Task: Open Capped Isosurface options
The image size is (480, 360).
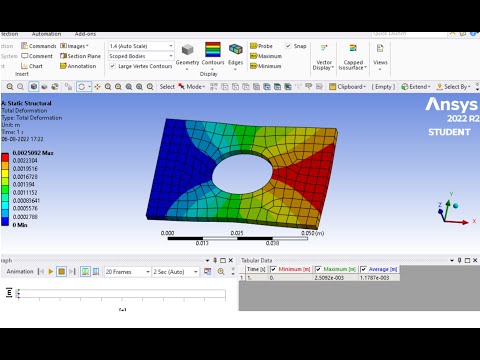Action: tap(353, 57)
